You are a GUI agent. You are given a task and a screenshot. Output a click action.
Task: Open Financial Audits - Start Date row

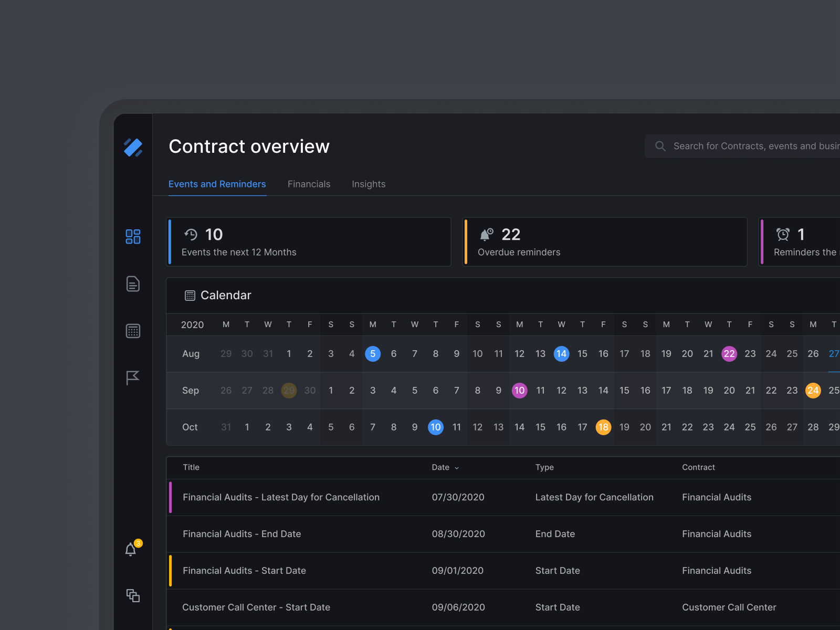point(503,571)
